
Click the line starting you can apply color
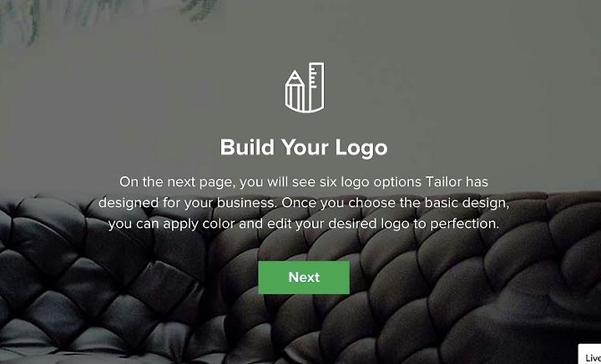coord(304,224)
